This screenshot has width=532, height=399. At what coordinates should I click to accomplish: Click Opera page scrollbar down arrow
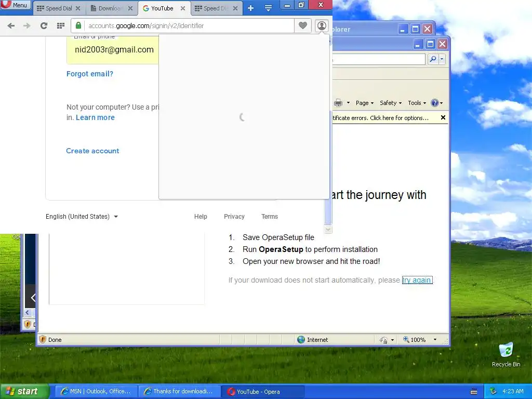[328, 229]
